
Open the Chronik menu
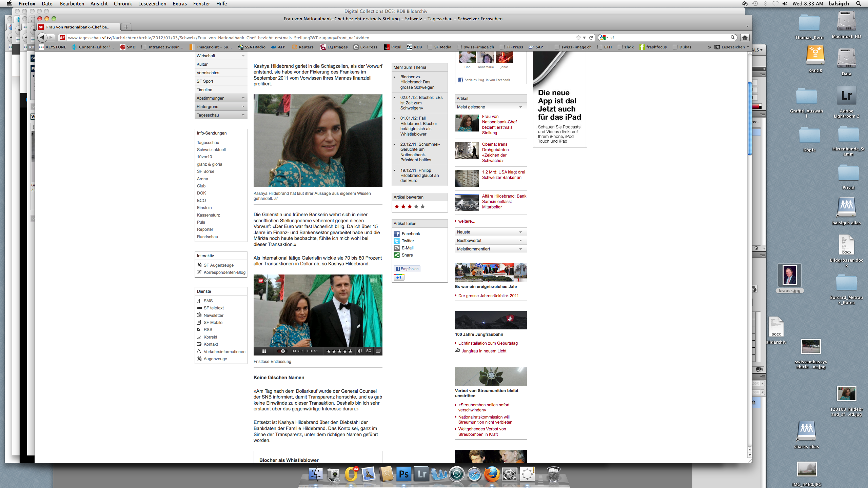122,4
